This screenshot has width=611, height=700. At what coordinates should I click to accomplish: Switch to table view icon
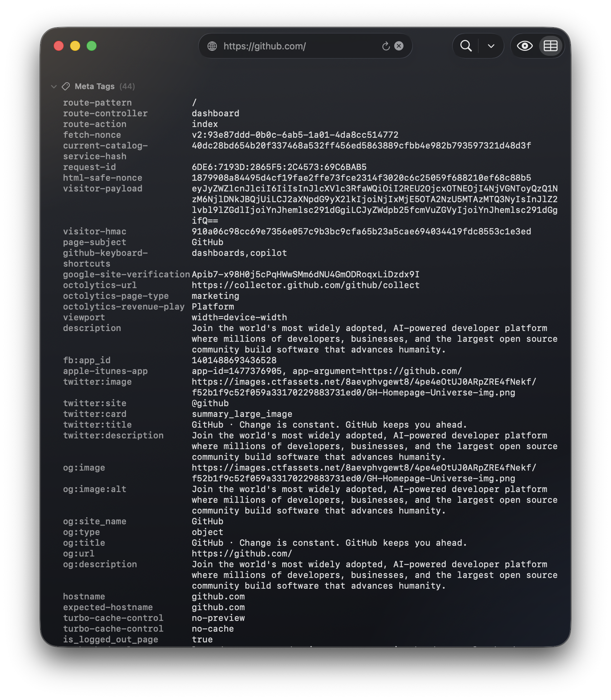click(x=551, y=46)
